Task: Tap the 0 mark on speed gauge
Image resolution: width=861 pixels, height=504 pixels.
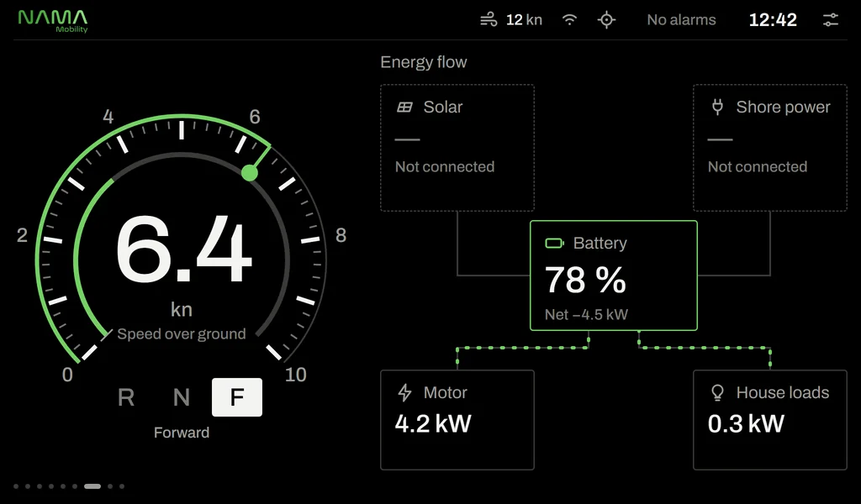Action: pyautogui.click(x=67, y=375)
